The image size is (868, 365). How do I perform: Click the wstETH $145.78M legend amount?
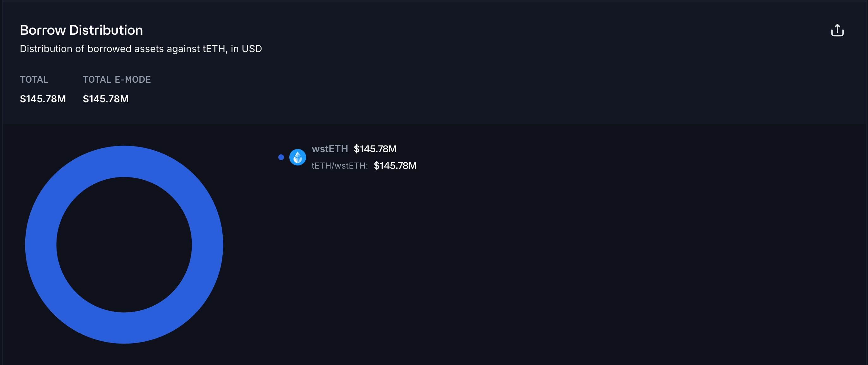375,149
